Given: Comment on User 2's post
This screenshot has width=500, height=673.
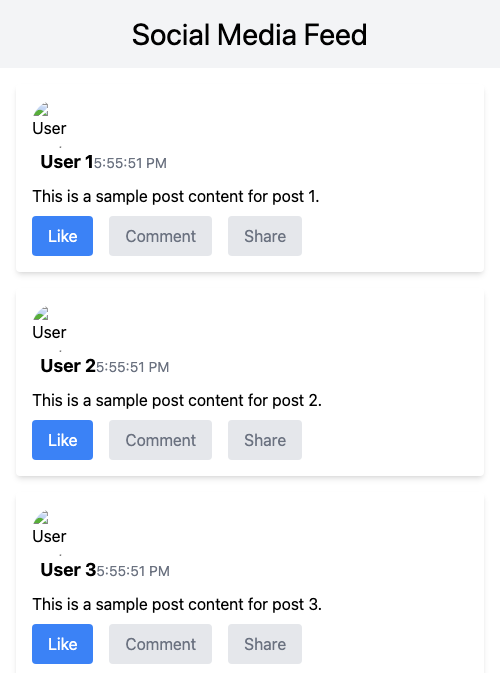Looking at the screenshot, I should pos(161,440).
